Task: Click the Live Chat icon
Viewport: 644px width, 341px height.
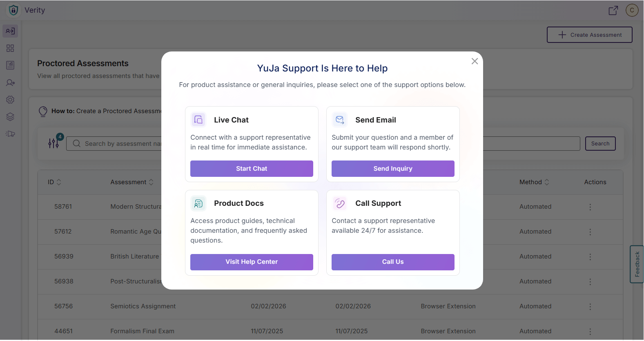Action: [198, 120]
